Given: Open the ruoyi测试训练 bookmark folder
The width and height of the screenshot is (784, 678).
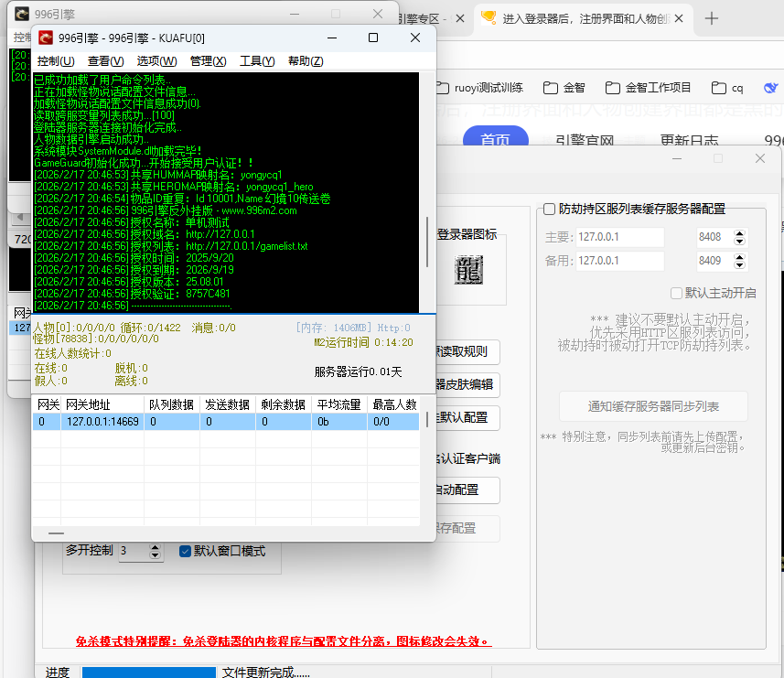Looking at the screenshot, I should coord(480,88).
